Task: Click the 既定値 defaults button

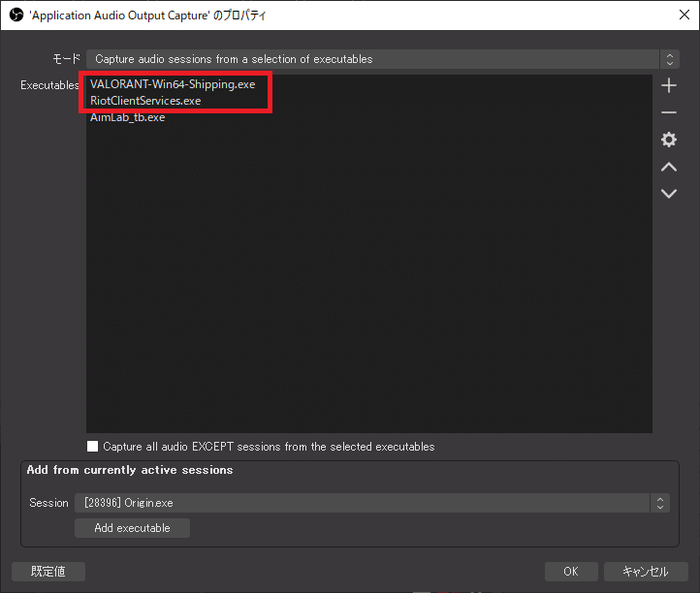Action: pos(48,572)
